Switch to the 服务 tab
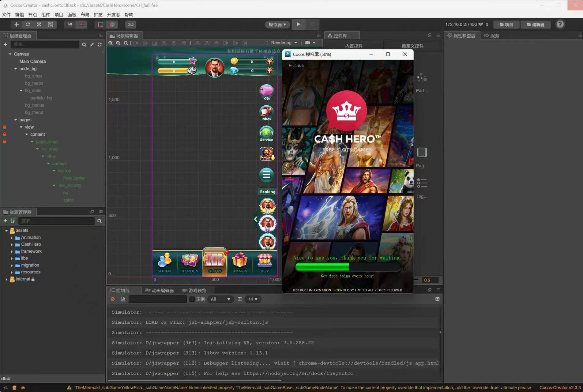 tap(491, 36)
